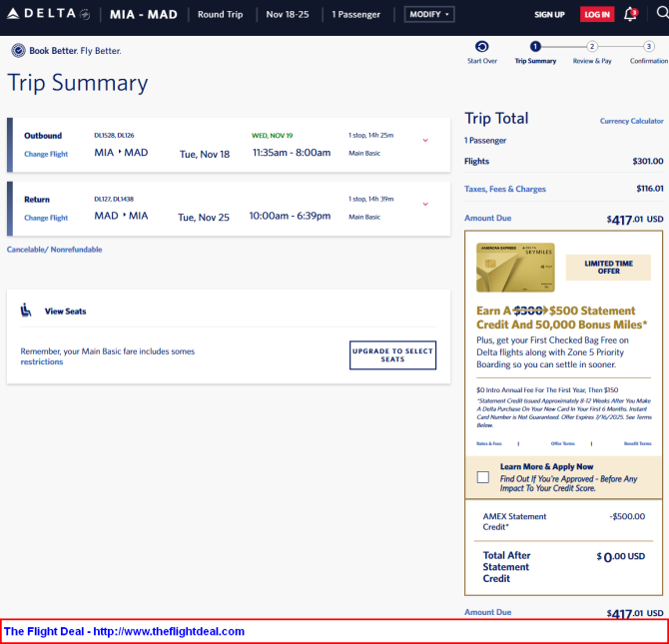This screenshot has width=669, height=644.
Task: Open the Currency Calculator link
Action: (631, 121)
